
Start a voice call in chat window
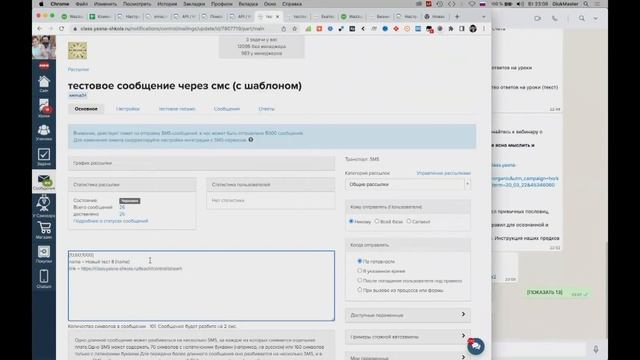(x=555, y=18)
